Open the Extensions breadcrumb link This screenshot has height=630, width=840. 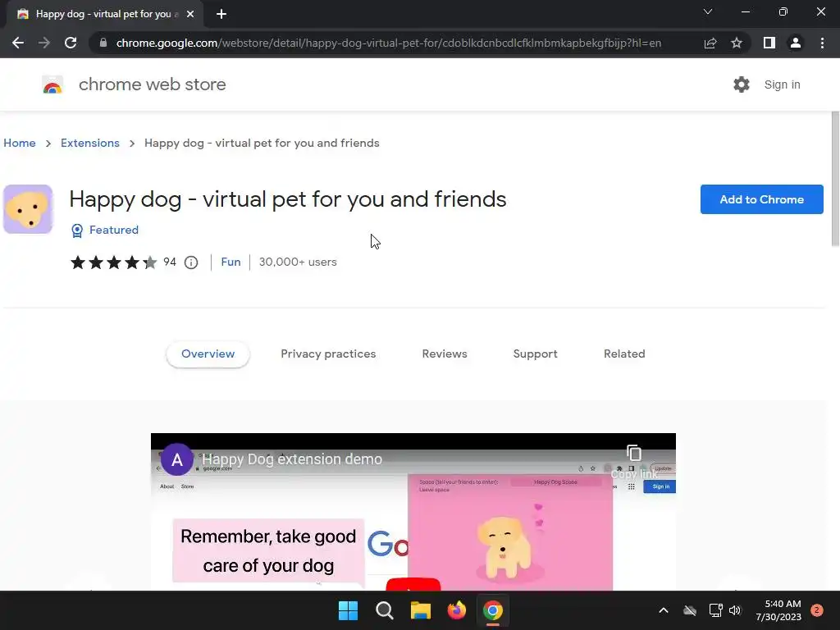tap(90, 143)
